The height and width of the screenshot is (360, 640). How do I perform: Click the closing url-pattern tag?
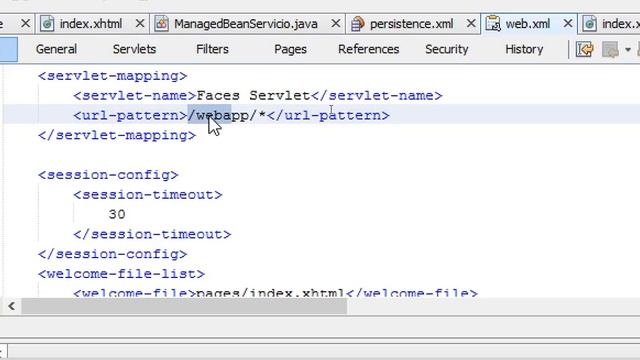point(328,116)
